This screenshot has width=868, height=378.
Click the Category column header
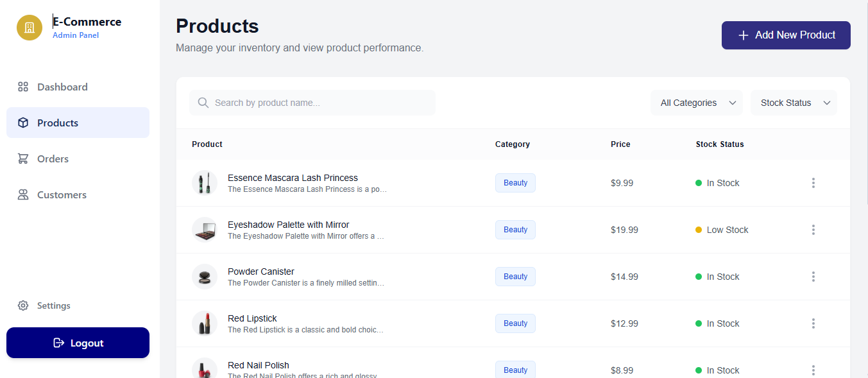click(513, 144)
